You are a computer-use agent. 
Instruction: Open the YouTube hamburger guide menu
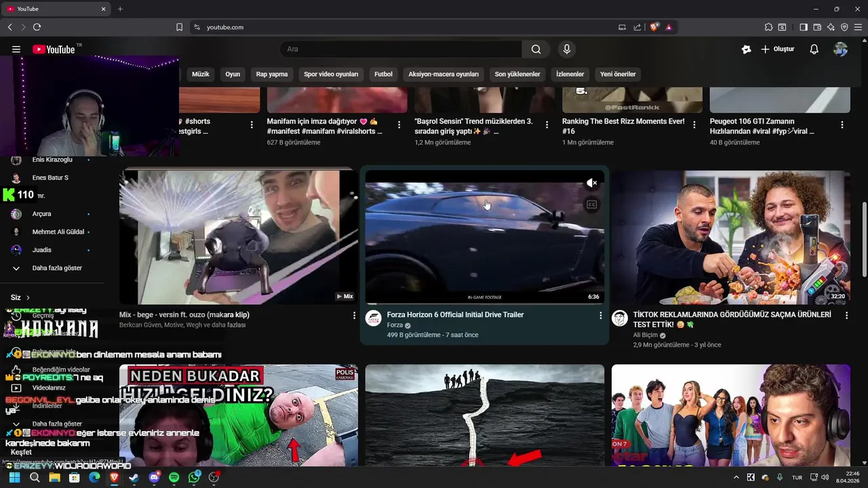(x=16, y=49)
